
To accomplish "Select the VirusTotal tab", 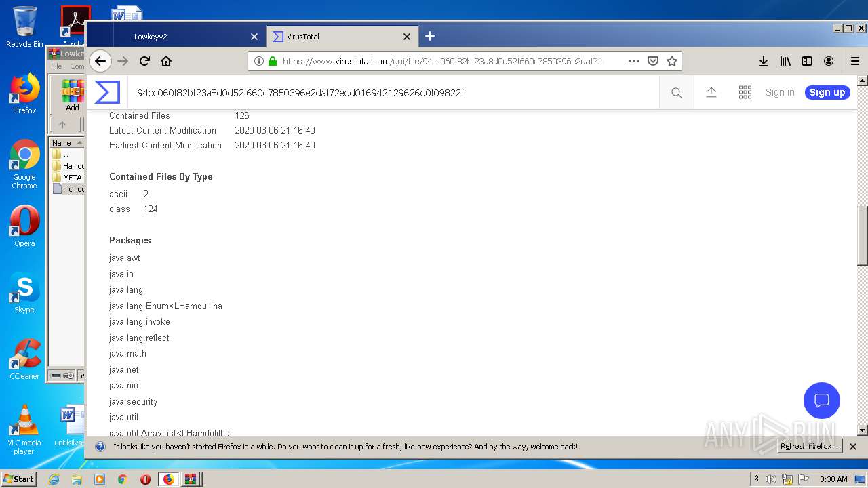I will coord(342,37).
